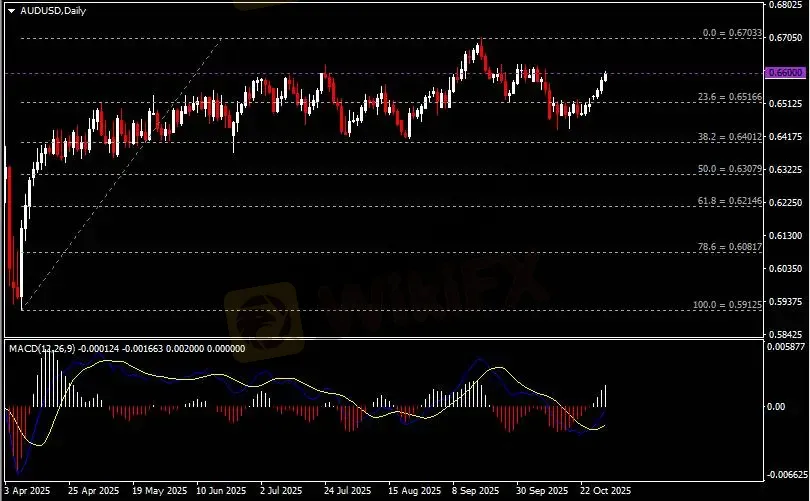Click the 100.0 = 0.59125 Fibonacci label

[x=729, y=305]
